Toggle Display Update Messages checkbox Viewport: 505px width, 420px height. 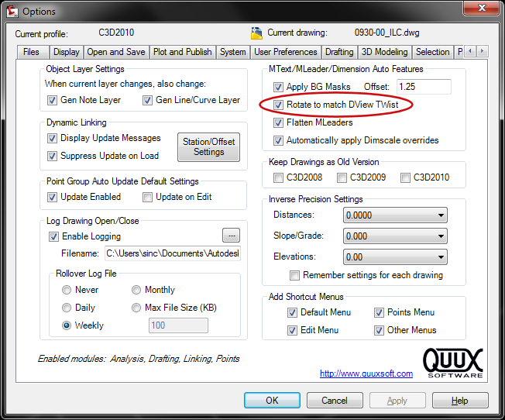(x=52, y=138)
